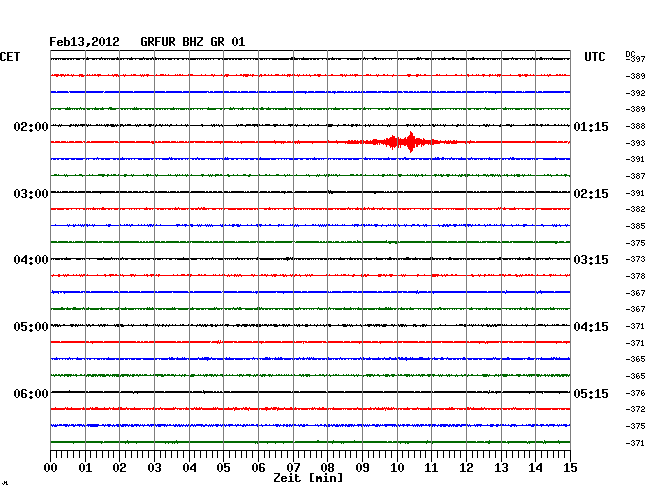Select the date text "Feb13,2012"
The image size is (650, 494).
(x=84, y=42)
